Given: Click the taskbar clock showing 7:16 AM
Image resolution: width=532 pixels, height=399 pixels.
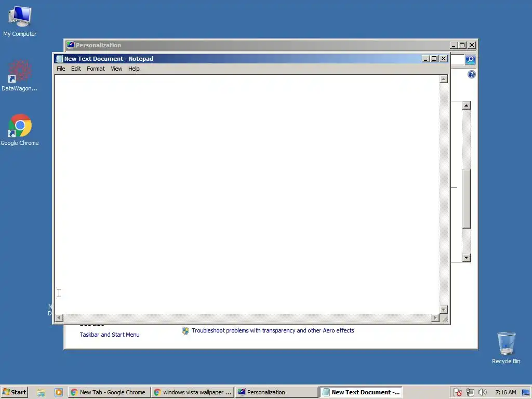Looking at the screenshot, I should [x=506, y=393].
